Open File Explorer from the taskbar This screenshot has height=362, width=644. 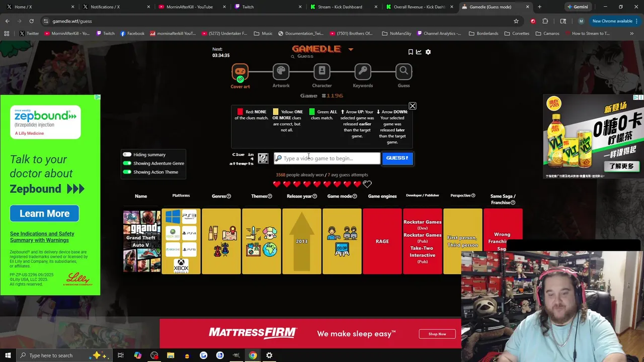point(171,355)
